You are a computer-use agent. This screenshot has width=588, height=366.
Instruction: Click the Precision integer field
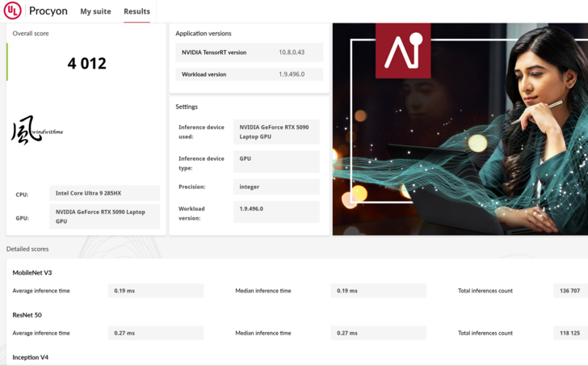(x=276, y=187)
